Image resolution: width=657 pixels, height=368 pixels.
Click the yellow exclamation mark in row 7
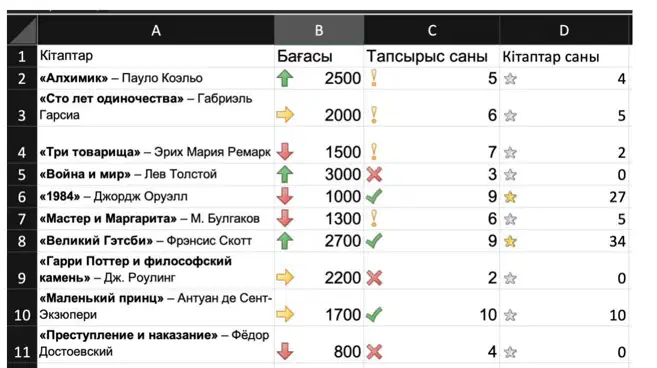pyautogui.click(x=374, y=218)
